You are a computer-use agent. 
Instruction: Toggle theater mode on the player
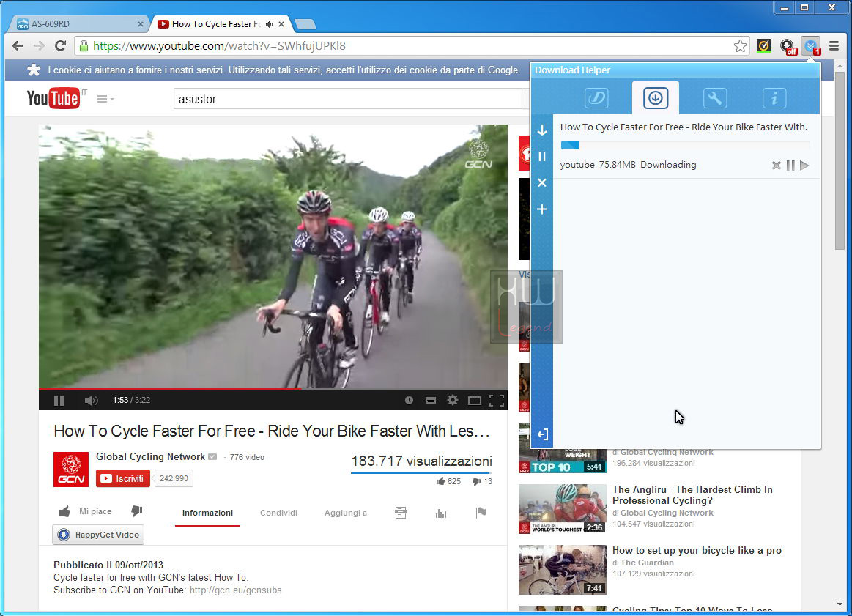point(475,401)
